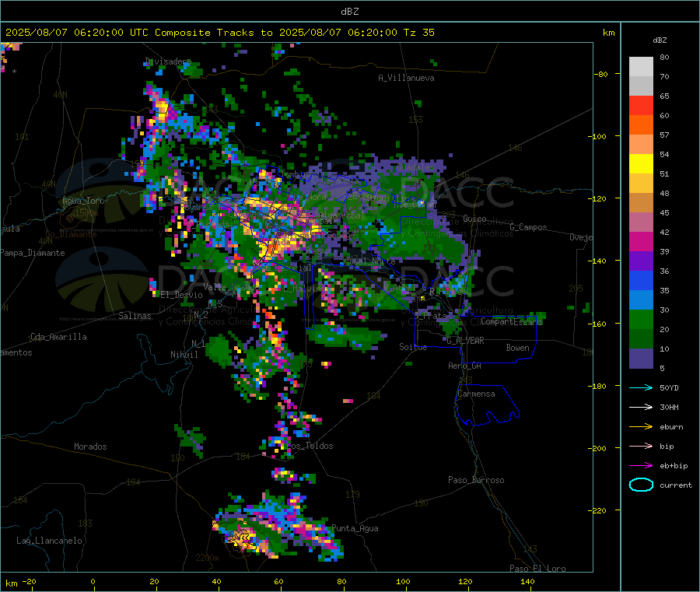The width and height of the screenshot is (700, 592).
Task: Click the Cda_Amarilla map label
Action: pyautogui.click(x=58, y=337)
